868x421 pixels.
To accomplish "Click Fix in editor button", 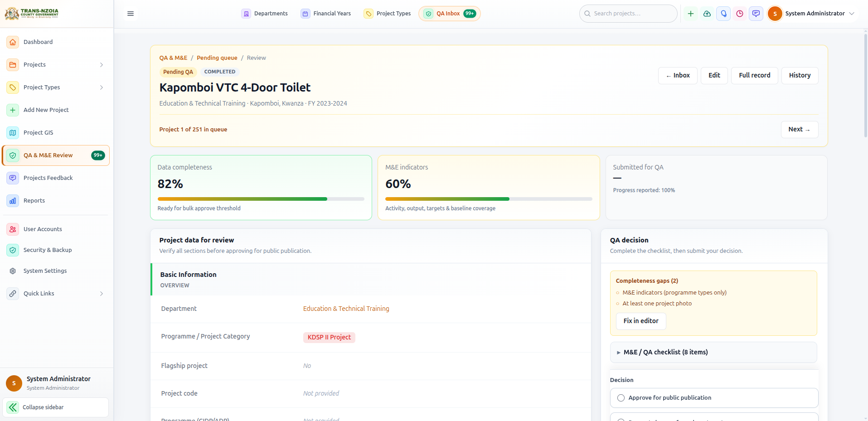I will coord(641,321).
